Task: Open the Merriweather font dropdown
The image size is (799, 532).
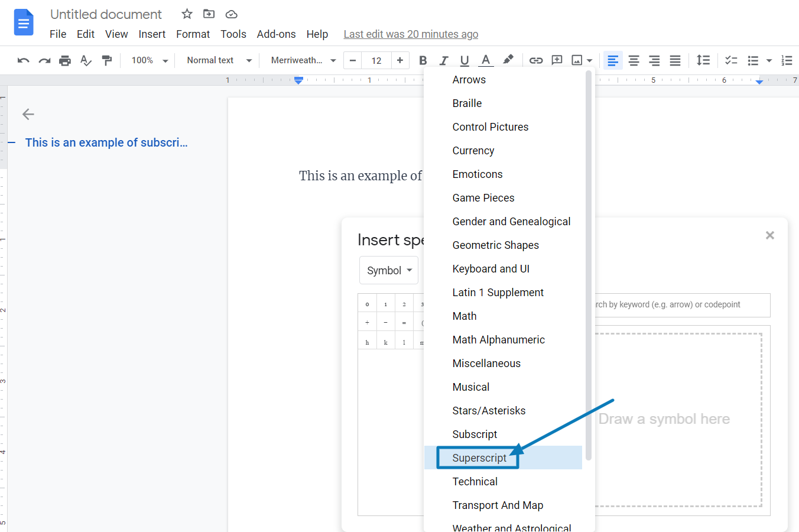Action: (x=303, y=60)
